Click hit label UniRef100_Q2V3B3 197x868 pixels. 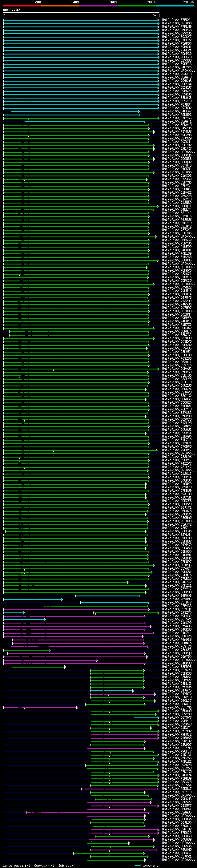(x=177, y=60)
